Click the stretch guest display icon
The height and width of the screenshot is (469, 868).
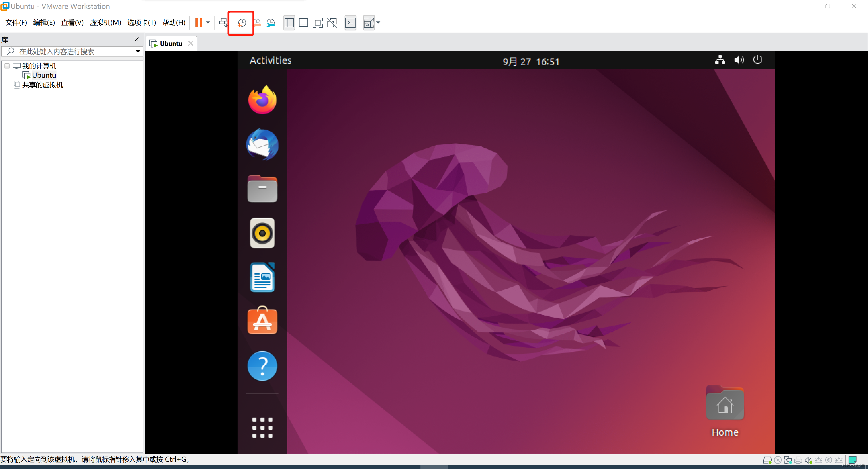369,23
